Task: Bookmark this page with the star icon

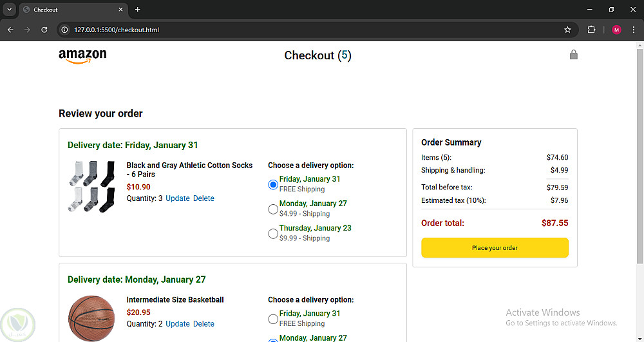Action: (567, 30)
